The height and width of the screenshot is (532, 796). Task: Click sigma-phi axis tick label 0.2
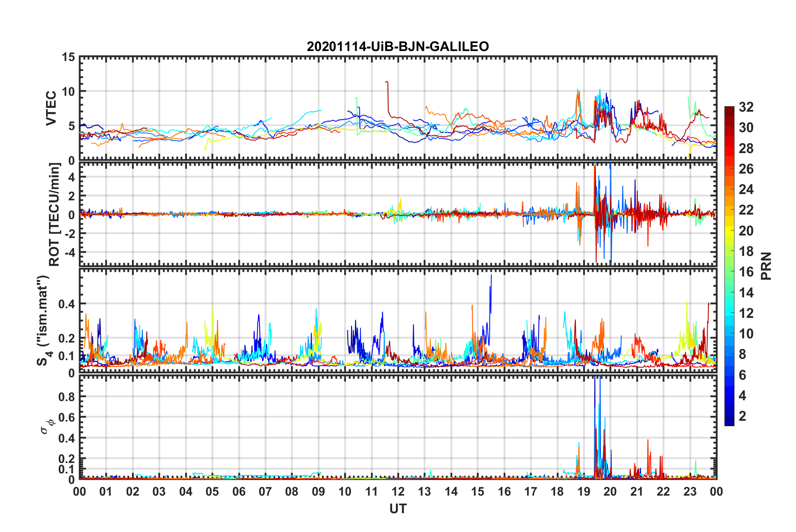tap(67, 459)
